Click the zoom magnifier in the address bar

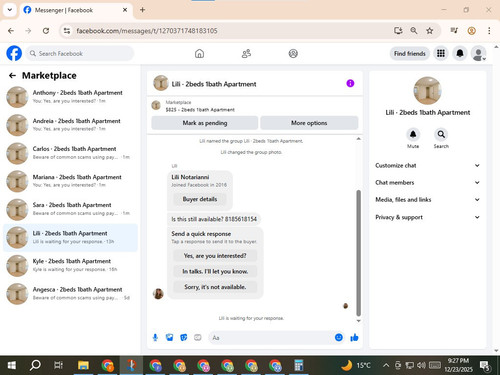tap(414, 31)
